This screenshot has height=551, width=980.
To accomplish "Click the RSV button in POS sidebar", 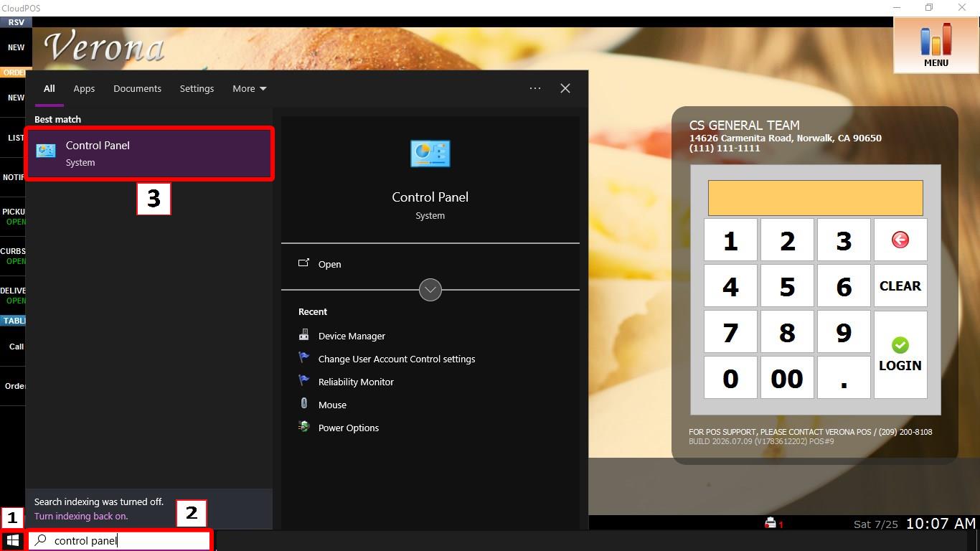I will coord(16,22).
